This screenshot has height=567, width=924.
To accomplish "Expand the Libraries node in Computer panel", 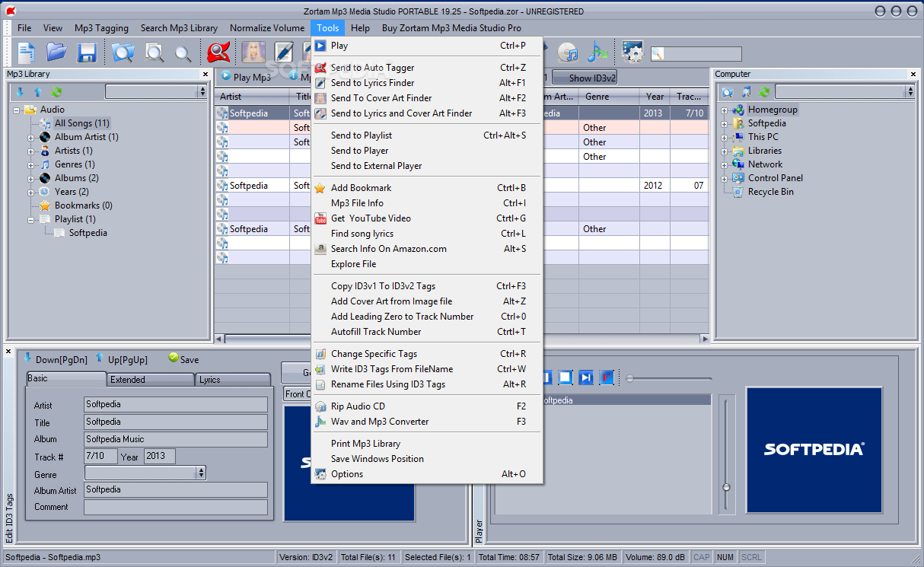I will [x=725, y=151].
